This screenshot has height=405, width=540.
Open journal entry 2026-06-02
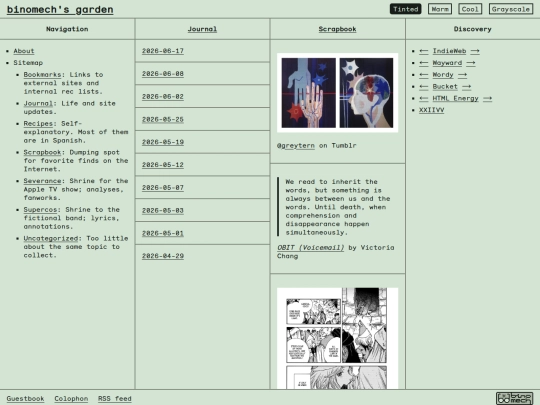163,96
